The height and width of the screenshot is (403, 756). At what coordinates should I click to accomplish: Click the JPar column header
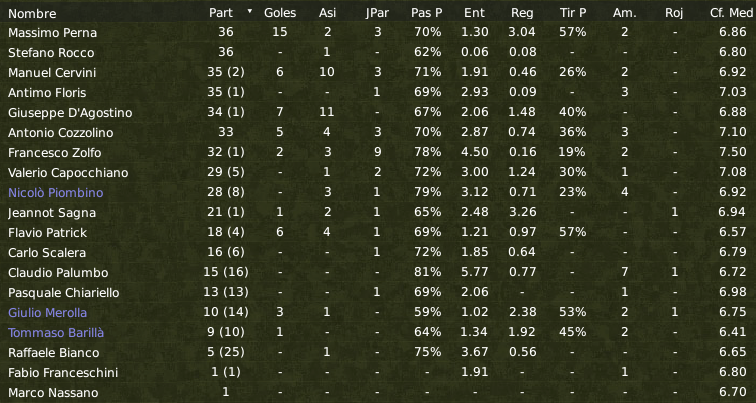pyautogui.click(x=377, y=13)
